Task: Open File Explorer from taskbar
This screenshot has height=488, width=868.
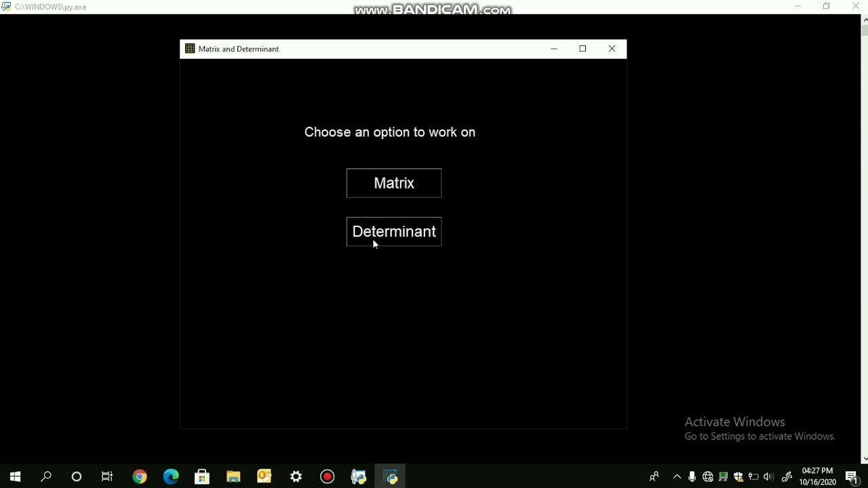Action: (x=233, y=476)
